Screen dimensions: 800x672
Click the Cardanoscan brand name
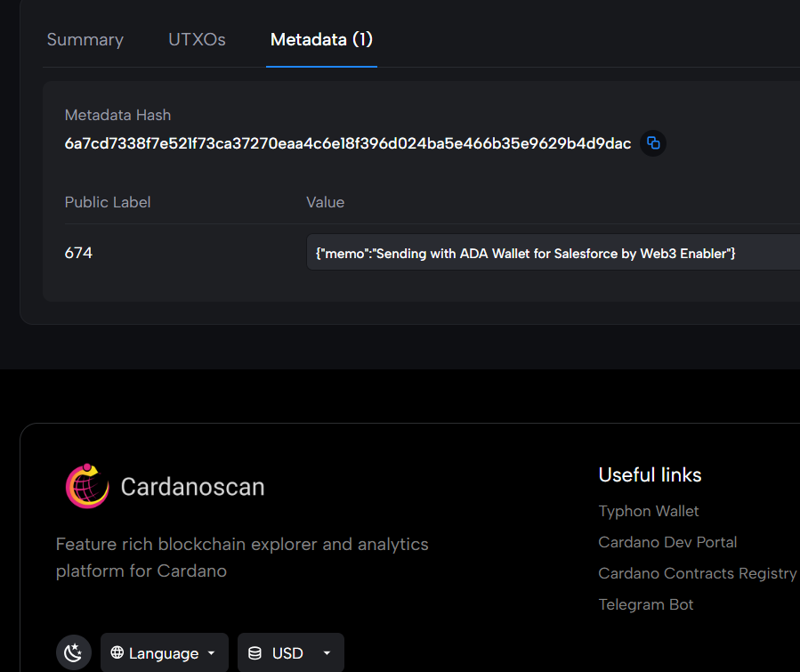click(193, 487)
